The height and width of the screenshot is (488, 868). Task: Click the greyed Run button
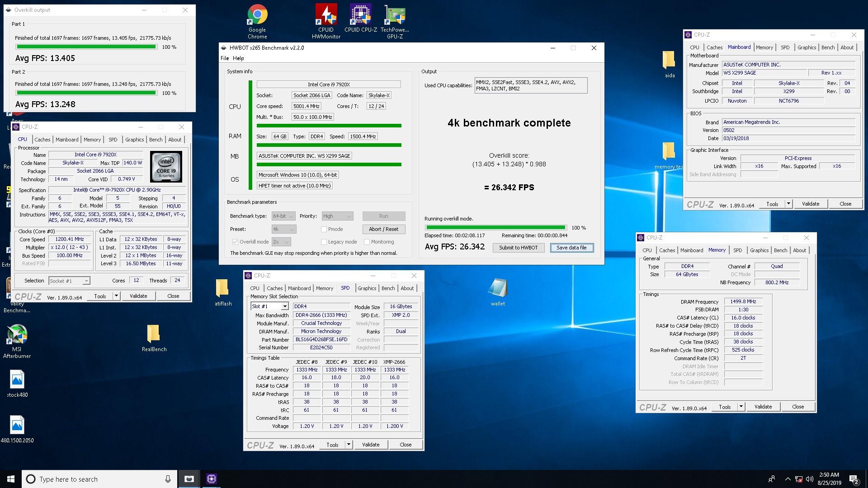tap(383, 216)
